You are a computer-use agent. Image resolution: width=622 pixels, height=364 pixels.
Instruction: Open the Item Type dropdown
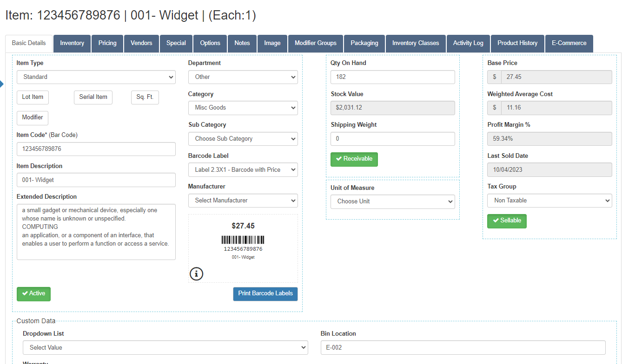pyautogui.click(x=96, y=77)
